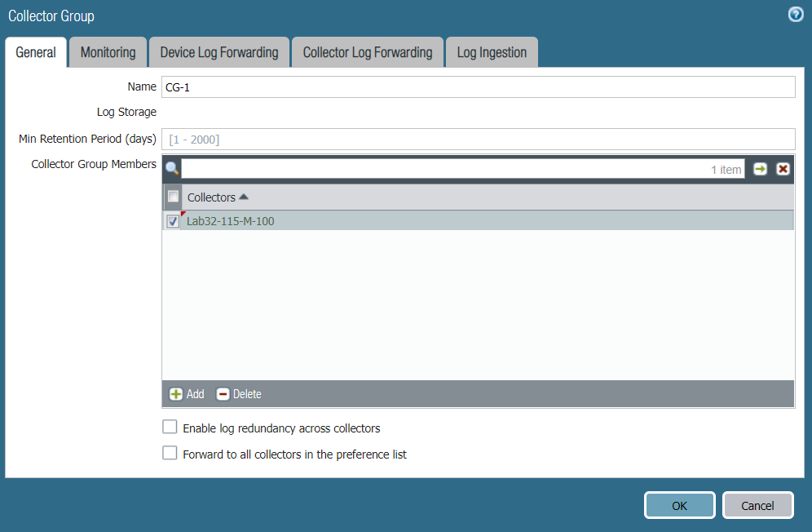Select the Lab32-115-M-100 row text

pyautogui.click(x=231, y=221)
